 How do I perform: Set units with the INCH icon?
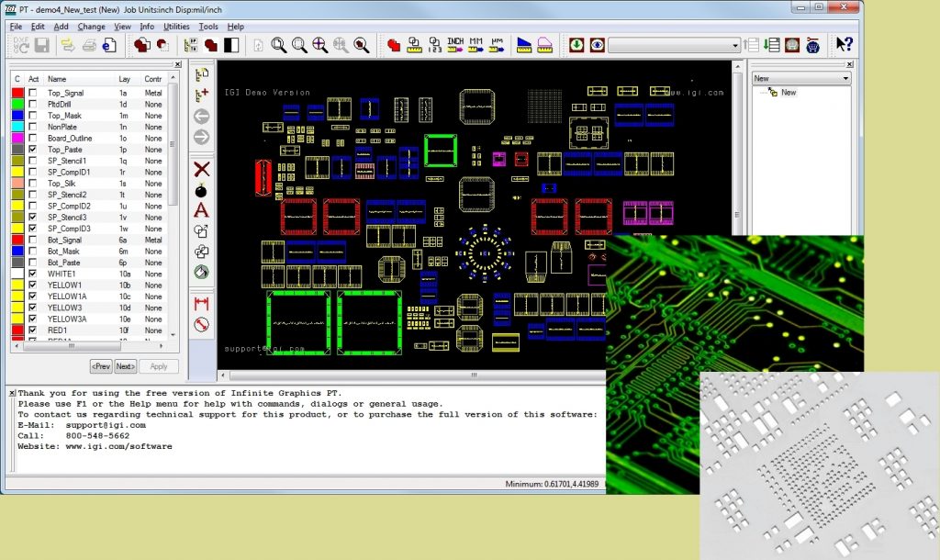click(x=455, y=44)
